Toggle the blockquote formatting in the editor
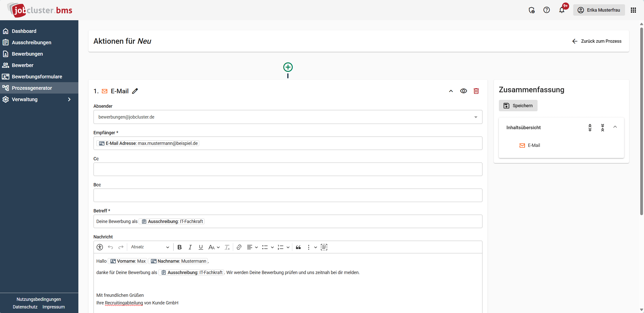Viewport: 644px width, 313px height. [x=298, y=247]
